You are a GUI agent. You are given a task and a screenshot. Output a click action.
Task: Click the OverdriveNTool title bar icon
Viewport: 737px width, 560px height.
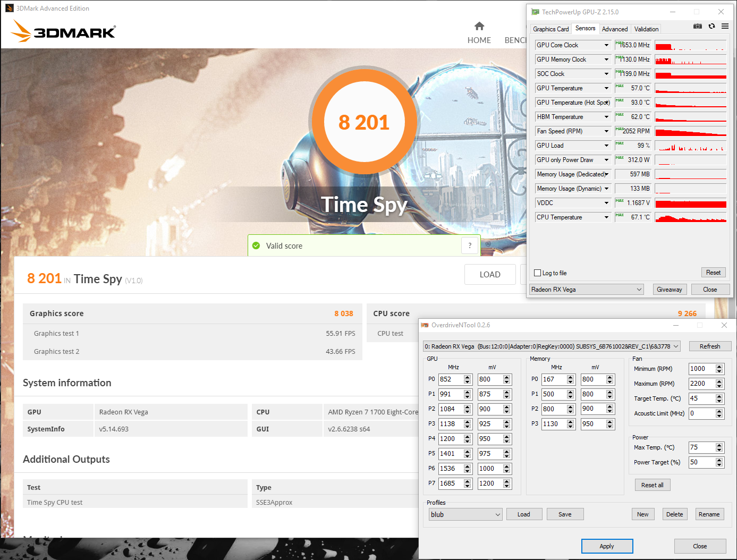point(425,325)
